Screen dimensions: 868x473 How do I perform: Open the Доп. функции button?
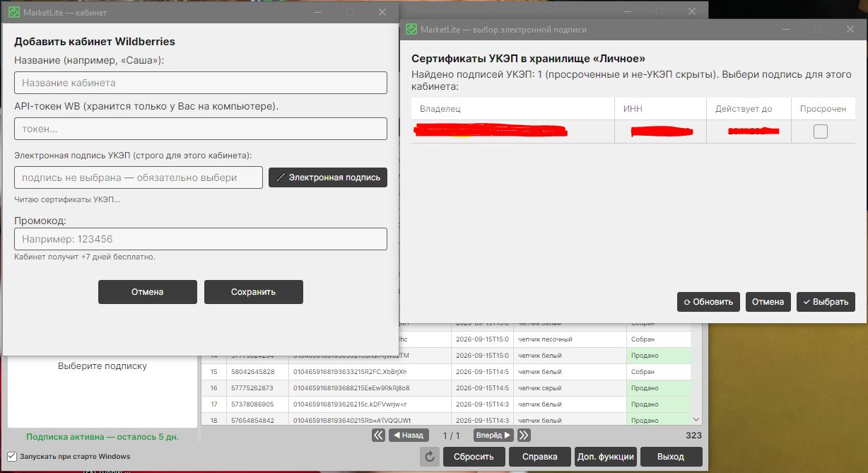606,457
